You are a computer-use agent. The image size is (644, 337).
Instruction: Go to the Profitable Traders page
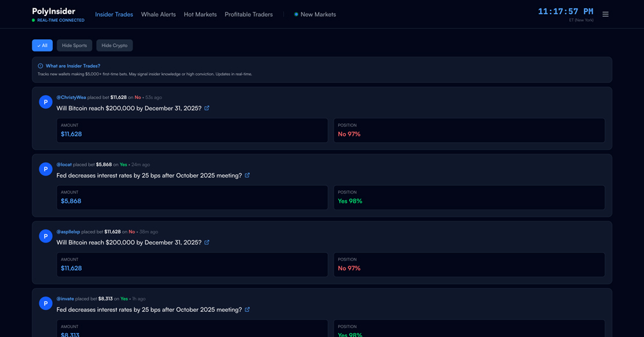click(x=249, y=14)
